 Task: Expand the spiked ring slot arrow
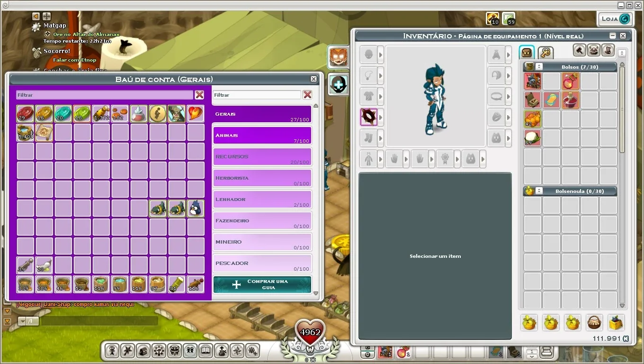click(x=381, y=117)
